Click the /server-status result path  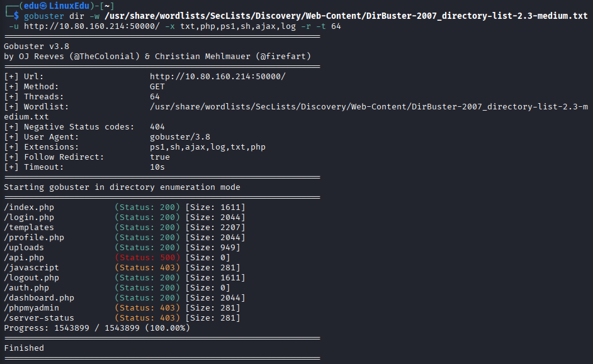39,318
